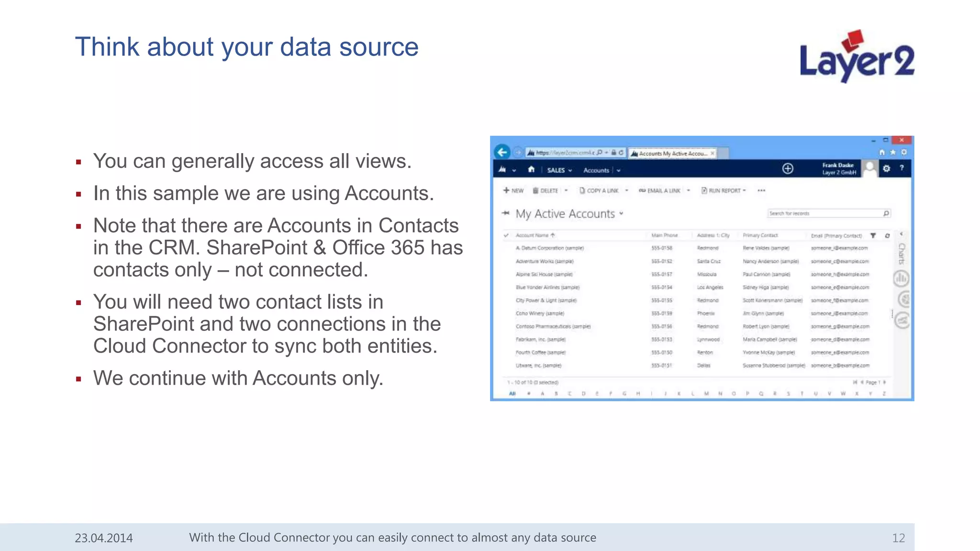Sort by Main Phone column header
The height and width of the screenshot is (551, 980).
(x=665, y=235)
